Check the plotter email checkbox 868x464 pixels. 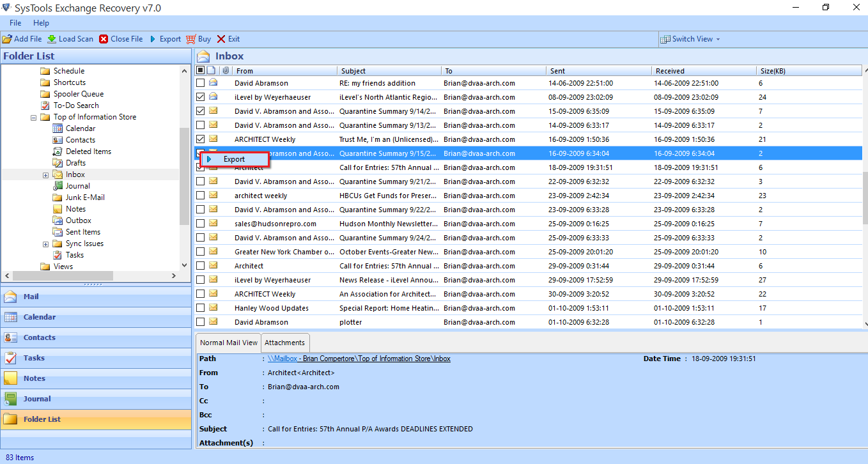201,322
